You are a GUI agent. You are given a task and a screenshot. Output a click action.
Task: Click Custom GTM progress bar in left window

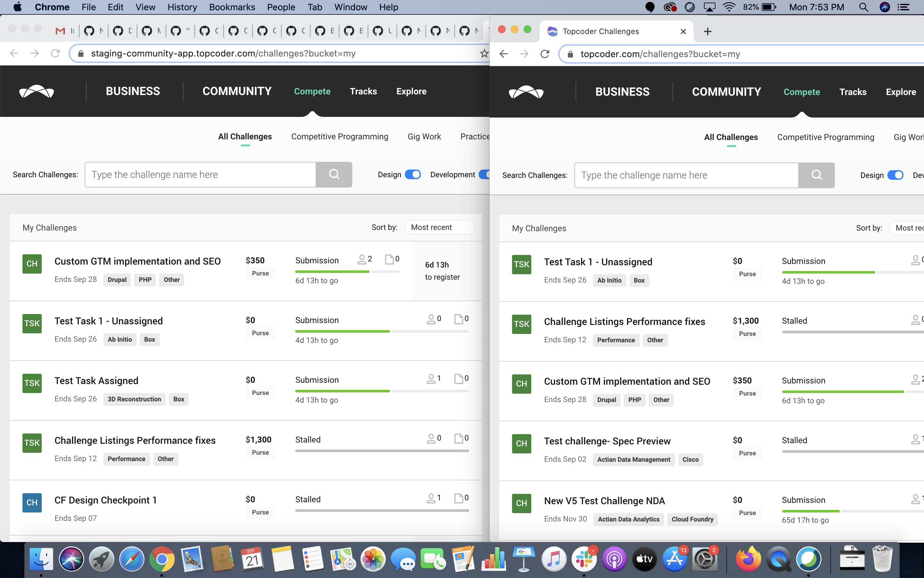click(347, 271)
